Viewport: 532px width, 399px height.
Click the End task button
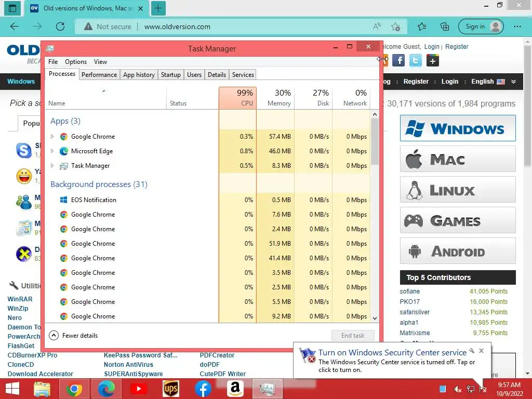tap(353, 336)
